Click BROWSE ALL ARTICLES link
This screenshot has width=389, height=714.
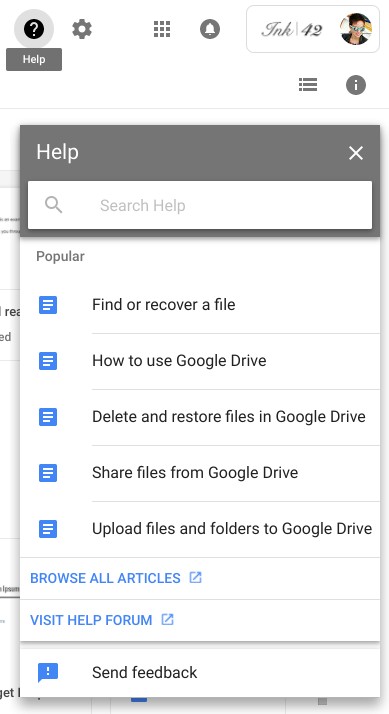click(x=116, y=578)
